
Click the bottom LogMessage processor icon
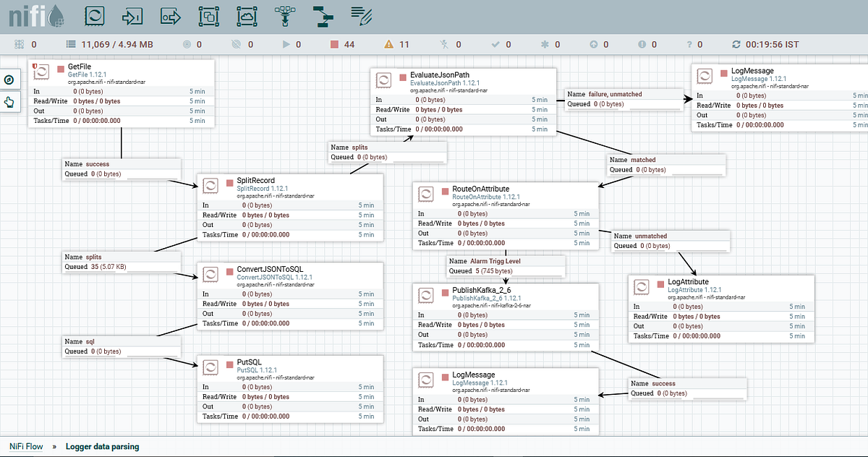point(427,380)
